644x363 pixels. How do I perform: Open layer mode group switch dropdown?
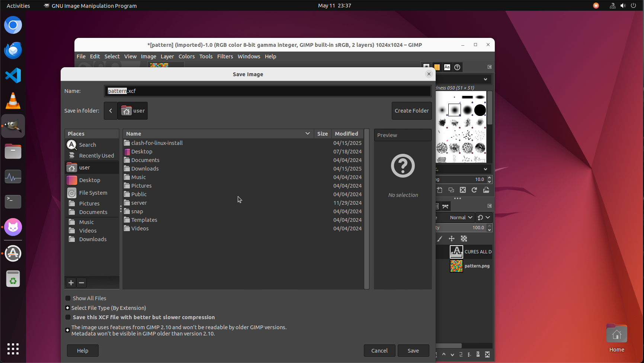[484, 217]
